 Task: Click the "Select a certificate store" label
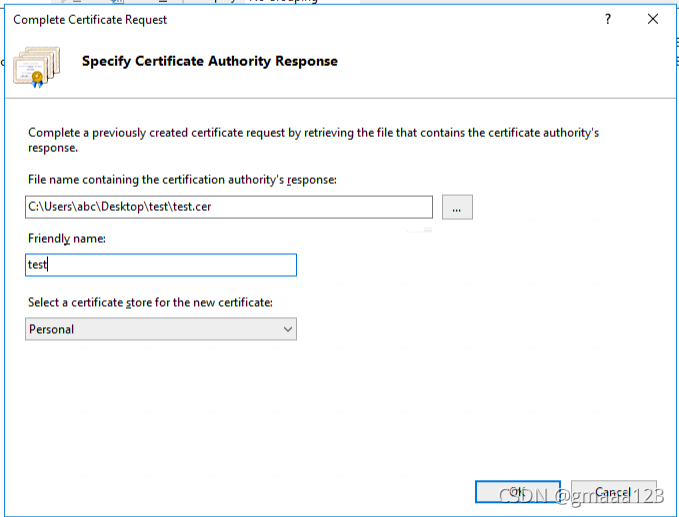point(150,302)
